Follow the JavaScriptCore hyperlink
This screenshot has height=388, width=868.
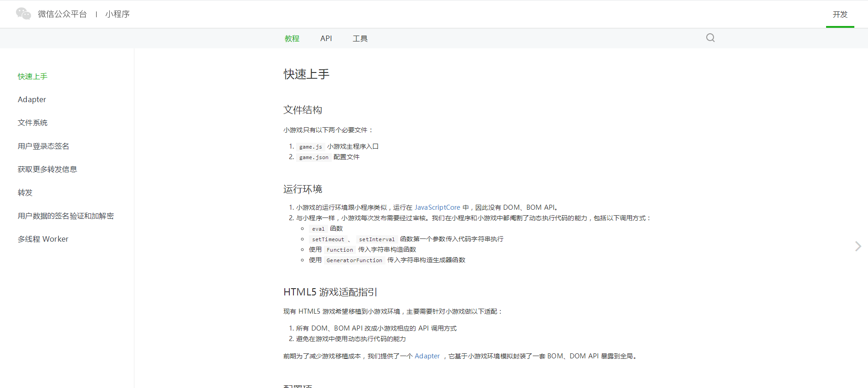click(x=437, y=207)
